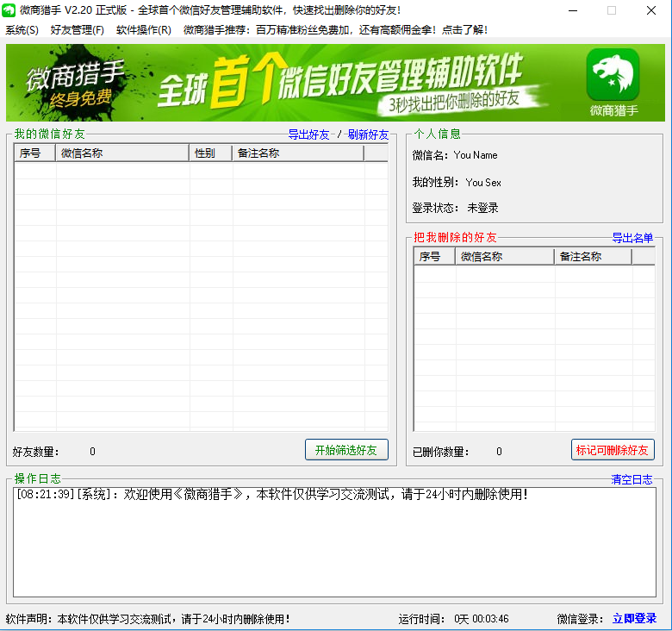Click deleted-friends 备注名称 column header
The height and width of the screenshot is (631, 672).
coord(593,257)
